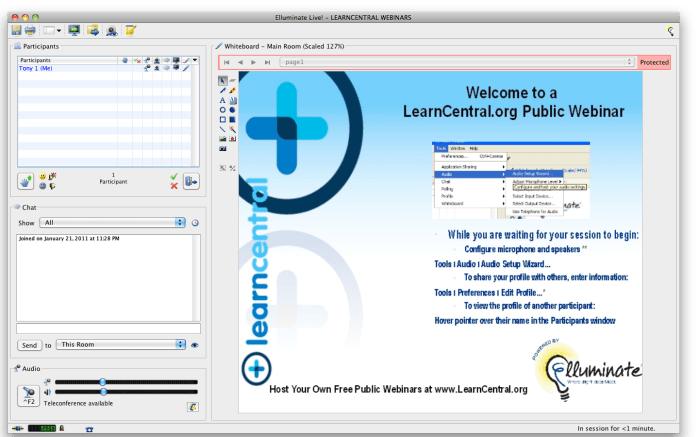Select the red X polling response
The image size is (699, 437).
173,186
